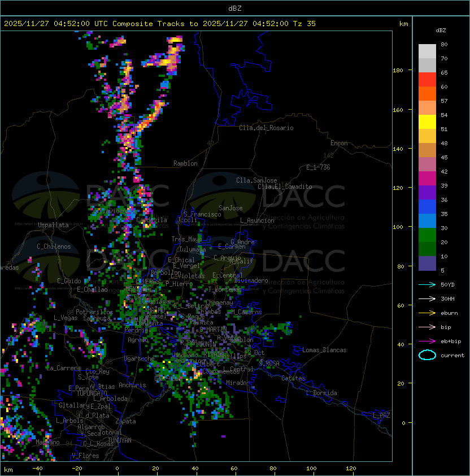The height and width of the screenshot is (476, 470).
Task: Click the 'Uspallata' map label
Action: pos(53,225)
